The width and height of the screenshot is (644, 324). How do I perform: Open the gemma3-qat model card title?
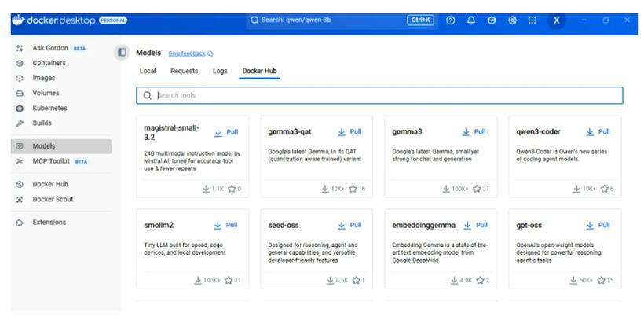coord(290,132)
